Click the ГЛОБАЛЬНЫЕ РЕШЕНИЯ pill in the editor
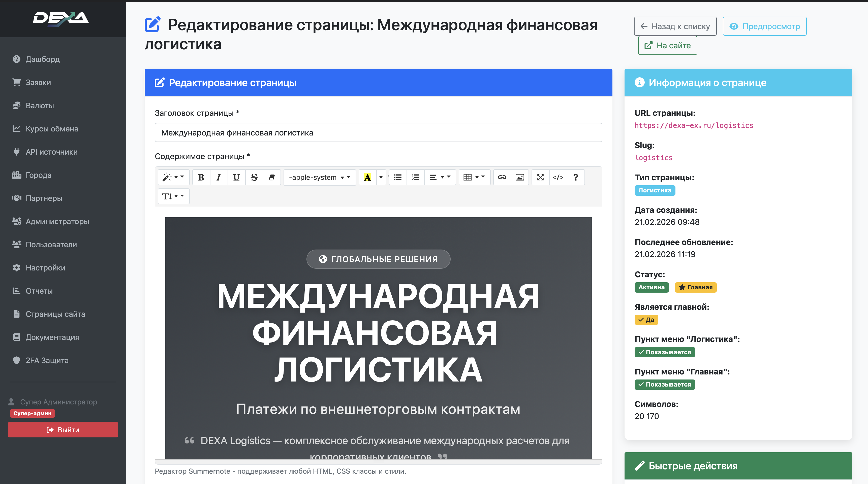 click(378, 259)
